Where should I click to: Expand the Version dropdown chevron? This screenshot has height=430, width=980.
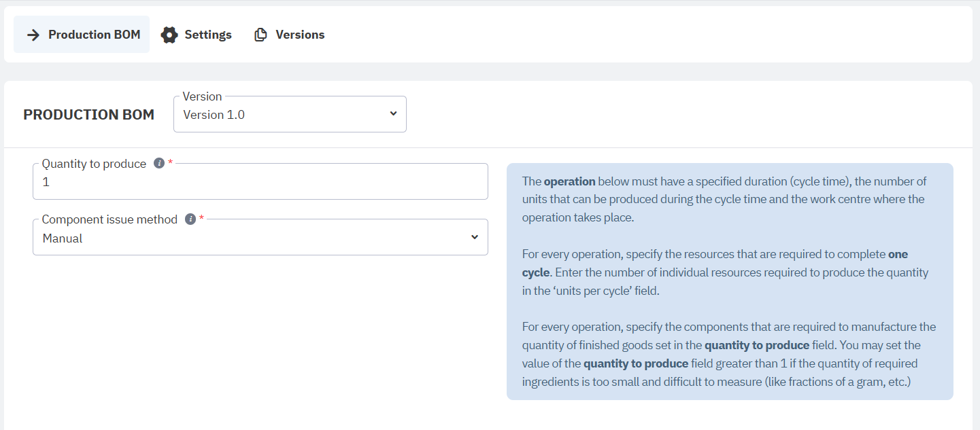[x=393, y=114]
